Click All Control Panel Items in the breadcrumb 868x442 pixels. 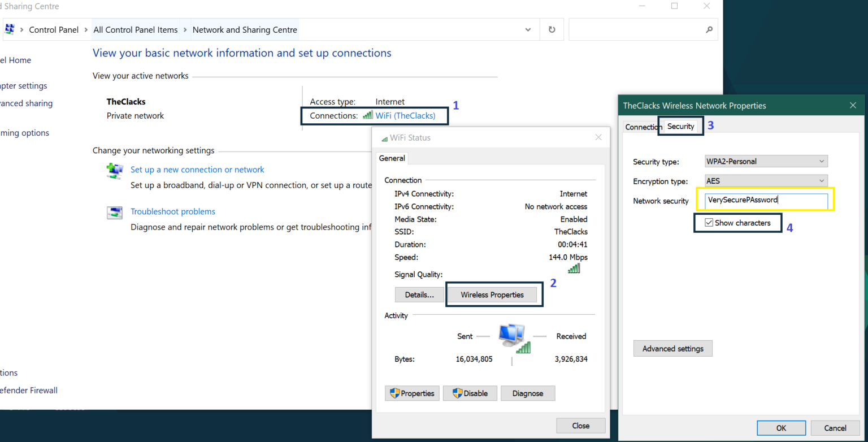pyautogui.click(x=135, y=29)
